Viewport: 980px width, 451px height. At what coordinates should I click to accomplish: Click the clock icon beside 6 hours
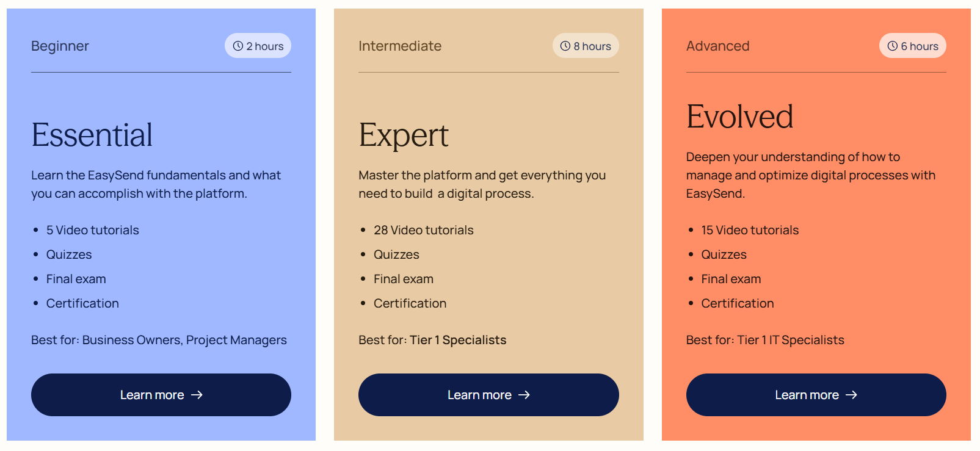893,46
